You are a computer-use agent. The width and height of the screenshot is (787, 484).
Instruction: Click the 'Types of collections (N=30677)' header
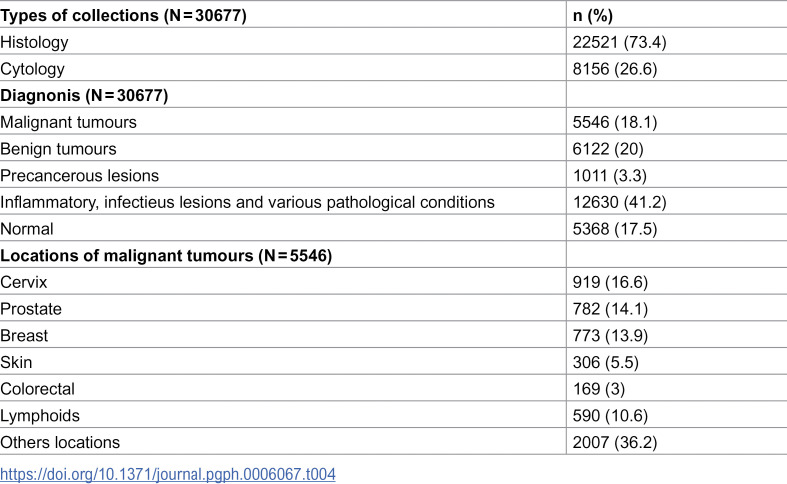tap(123, 16)
